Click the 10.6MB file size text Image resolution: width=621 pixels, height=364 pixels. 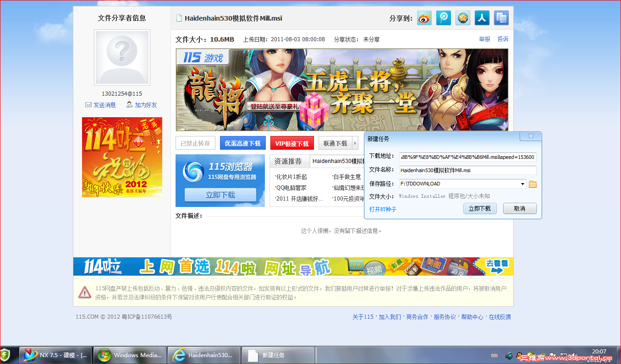[222, 39]
